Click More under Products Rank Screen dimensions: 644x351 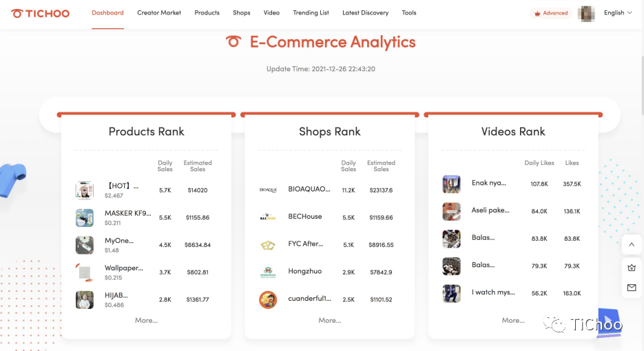tap(146, 320)
